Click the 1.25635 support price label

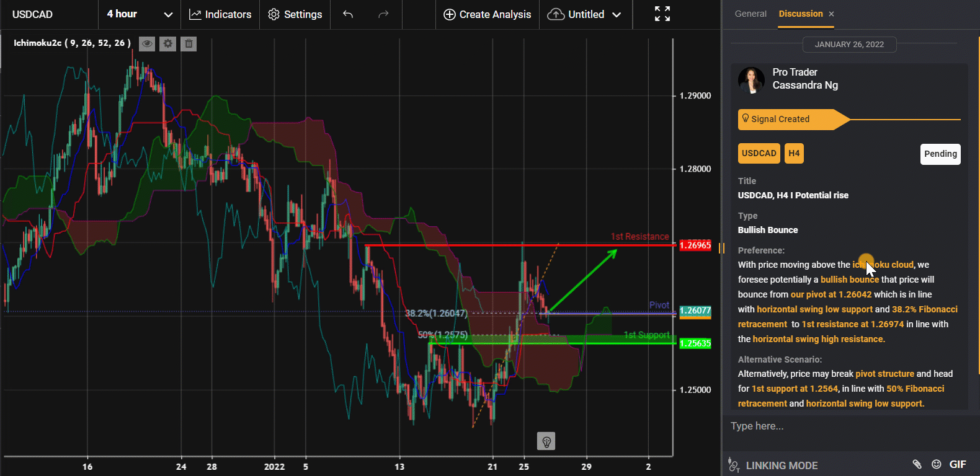coord(695,343)
